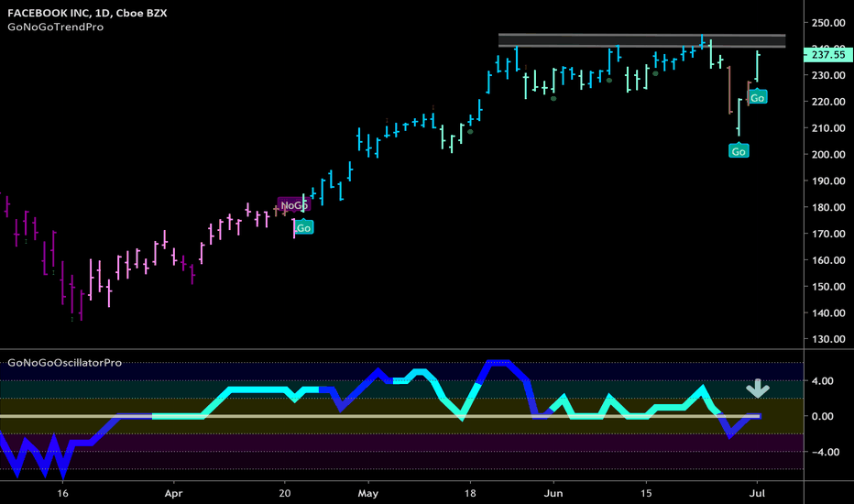This screenshot has height=504, width=854.
Task: Click the Apr date label on time axis
Action: [173, 493]
